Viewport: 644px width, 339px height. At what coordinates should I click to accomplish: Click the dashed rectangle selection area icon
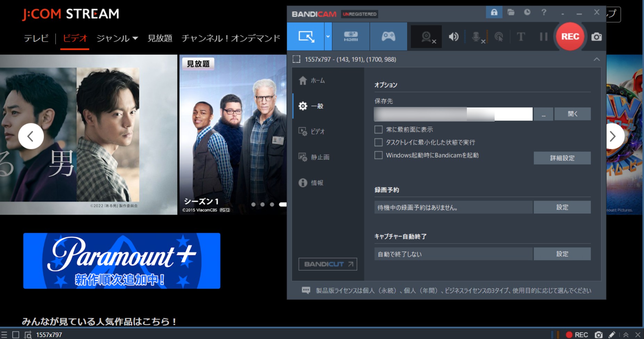click(x=296, y=59)
